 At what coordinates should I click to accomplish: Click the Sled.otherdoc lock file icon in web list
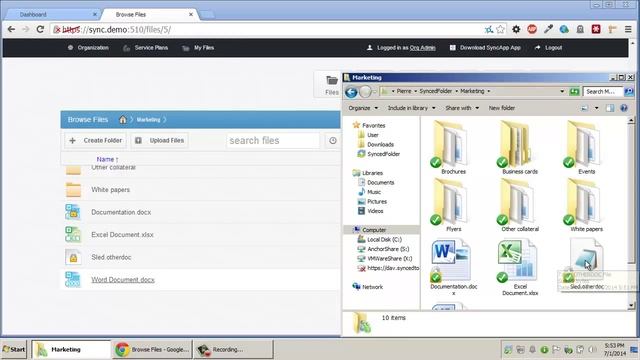pyautogui.click(x=73, y=257)
